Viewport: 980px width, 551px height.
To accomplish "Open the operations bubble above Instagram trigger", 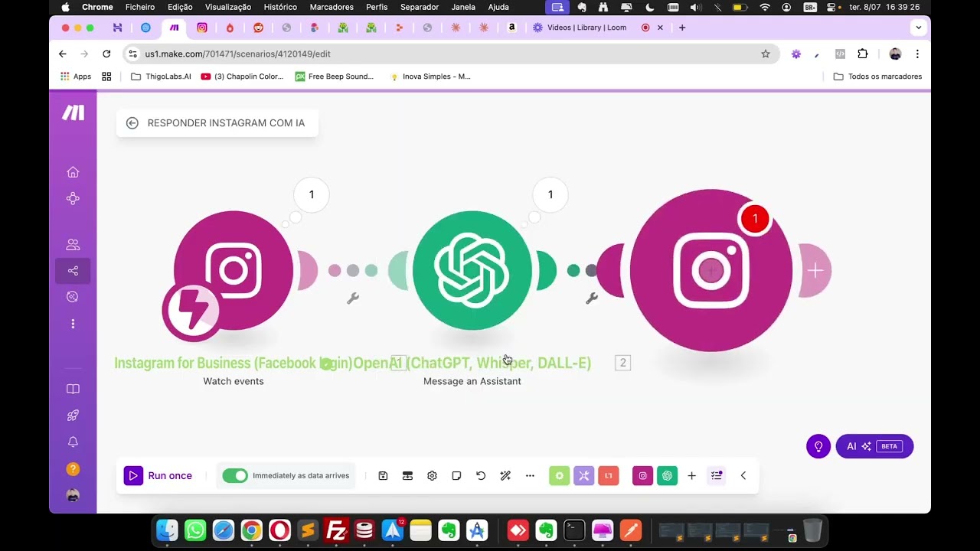I will tap(312, 194).
